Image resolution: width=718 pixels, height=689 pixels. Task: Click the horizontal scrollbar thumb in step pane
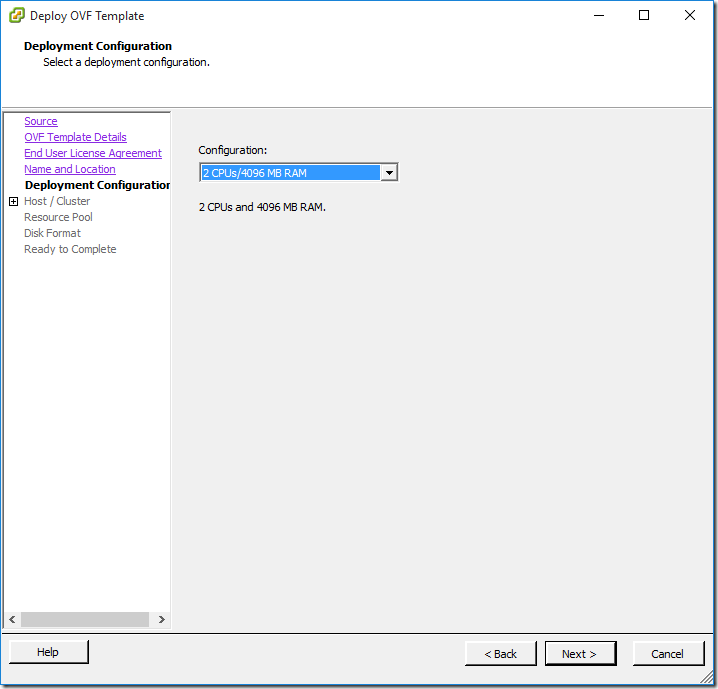click(85, 619)
